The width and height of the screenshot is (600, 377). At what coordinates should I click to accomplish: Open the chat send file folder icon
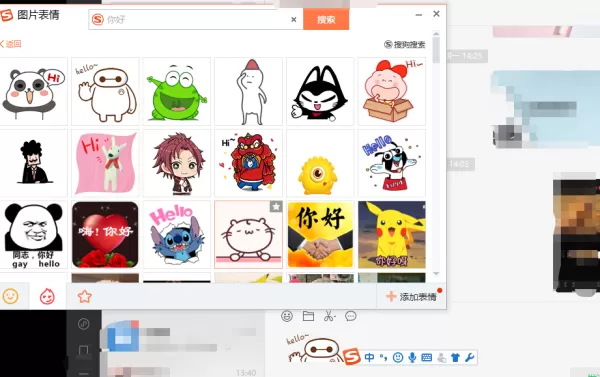tap(308, 316)
